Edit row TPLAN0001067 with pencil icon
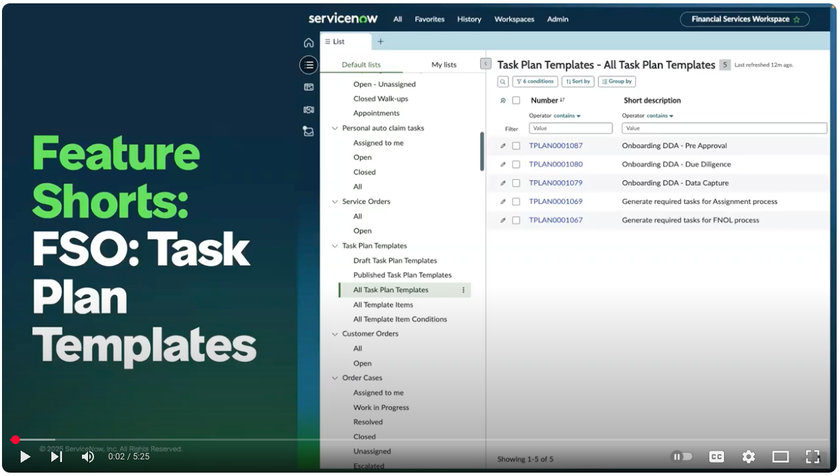840x476 pixels. [502, 220]
